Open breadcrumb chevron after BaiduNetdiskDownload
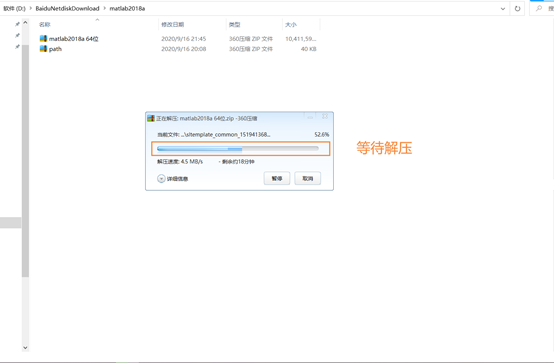Image resolution: width=554 pixels, height=363 pixels. 105,8
